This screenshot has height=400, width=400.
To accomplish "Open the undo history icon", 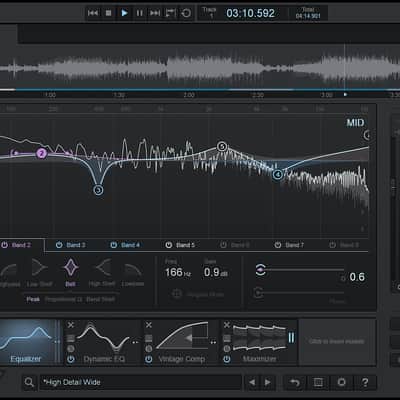I will click(295, 382).
